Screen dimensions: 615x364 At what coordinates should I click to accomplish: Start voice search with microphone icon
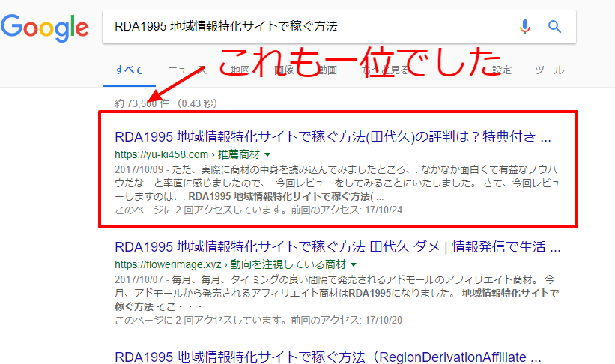[x=525, y=27]
